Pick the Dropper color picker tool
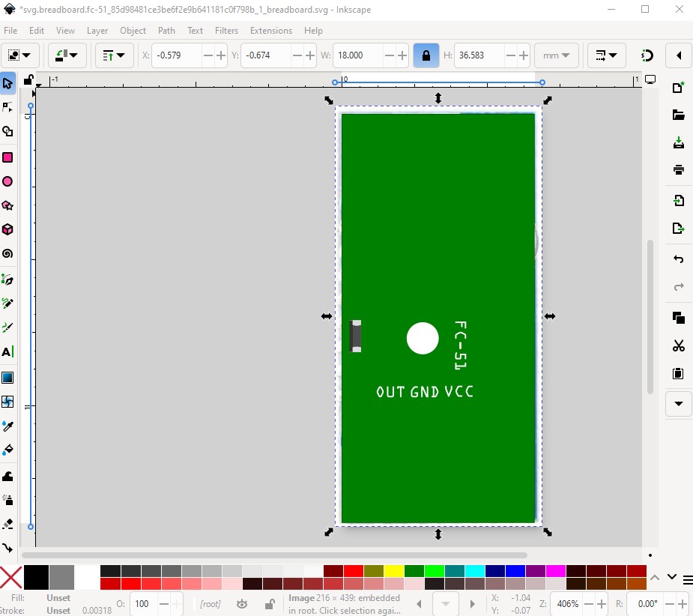693x616 pixels. [x=7, y=426]
